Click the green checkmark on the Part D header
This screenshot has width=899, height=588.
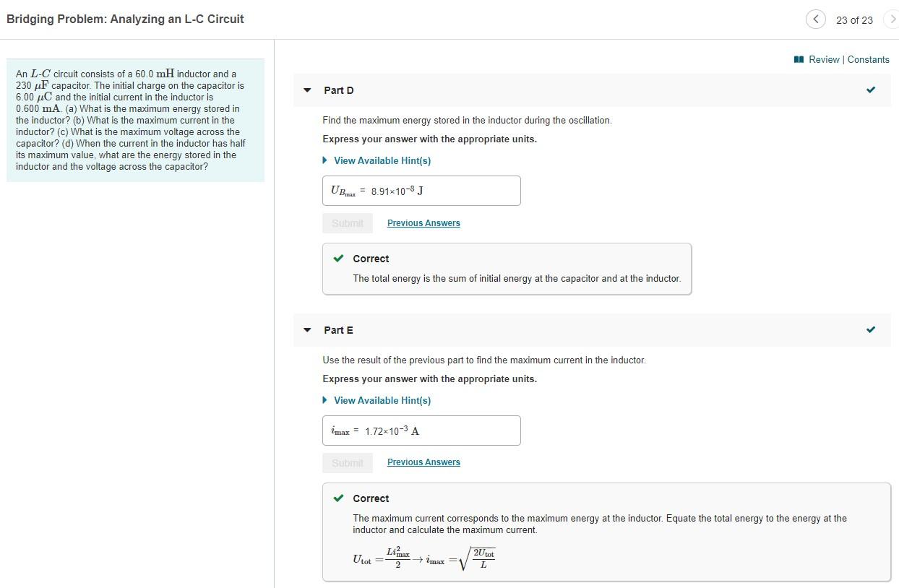coord(871,90)
